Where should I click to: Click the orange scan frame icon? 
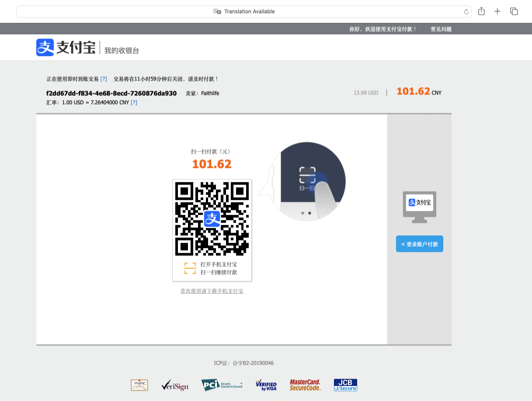(190, 268)
